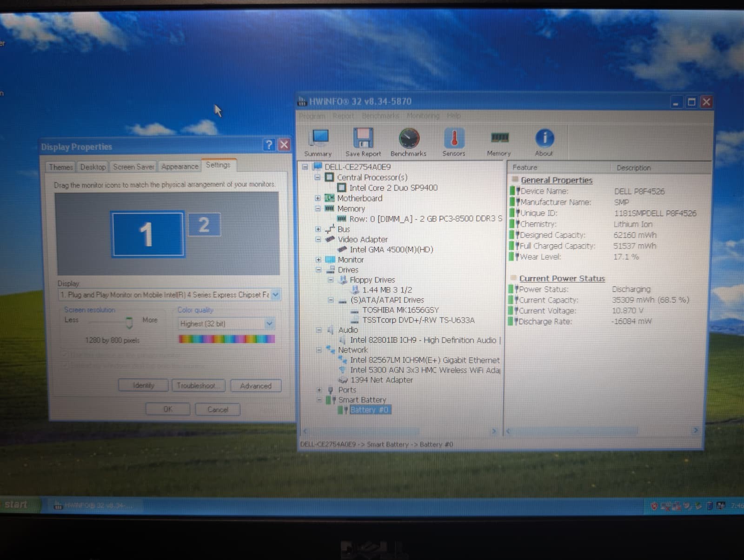The width and height of the screenshot is (744, 560).
Task: Open the Memory toolbar icon
Action: (x=499, y=138)
